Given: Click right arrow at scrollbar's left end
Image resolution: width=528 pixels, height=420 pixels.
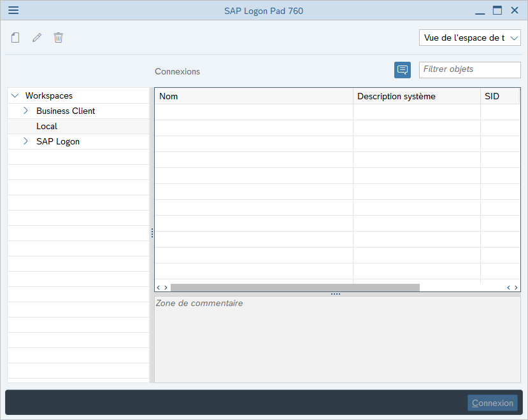Looking at the screenshot, I should (x=166, y=288).
